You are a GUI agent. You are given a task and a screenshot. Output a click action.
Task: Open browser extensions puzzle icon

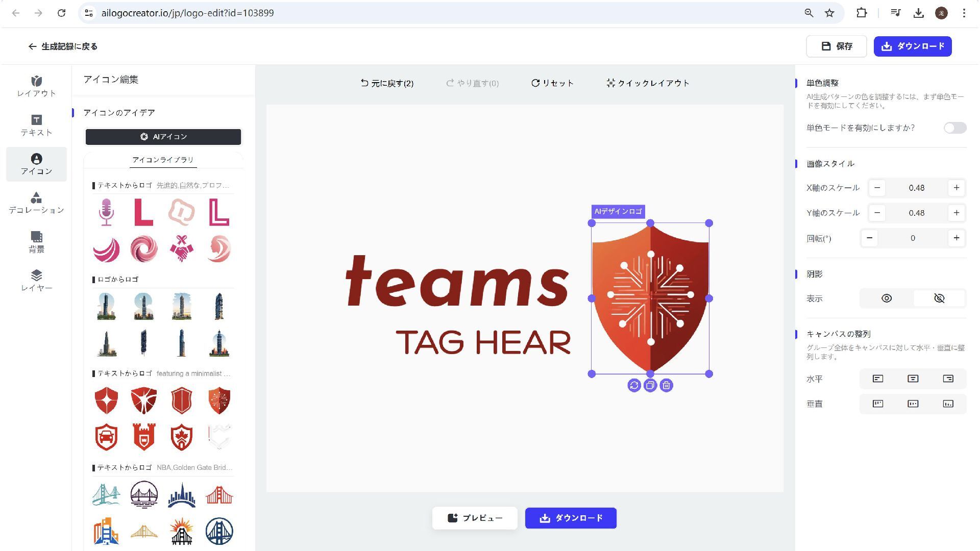tap(862, 13)
